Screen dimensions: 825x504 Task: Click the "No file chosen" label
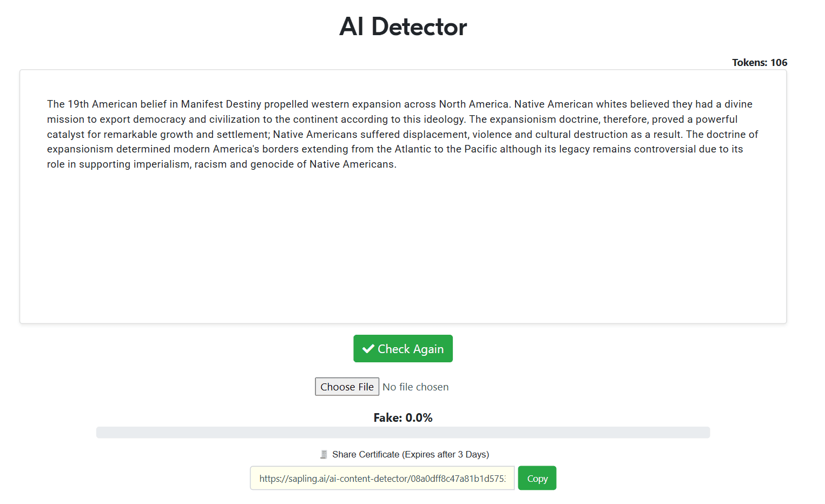tap(415, 387)
